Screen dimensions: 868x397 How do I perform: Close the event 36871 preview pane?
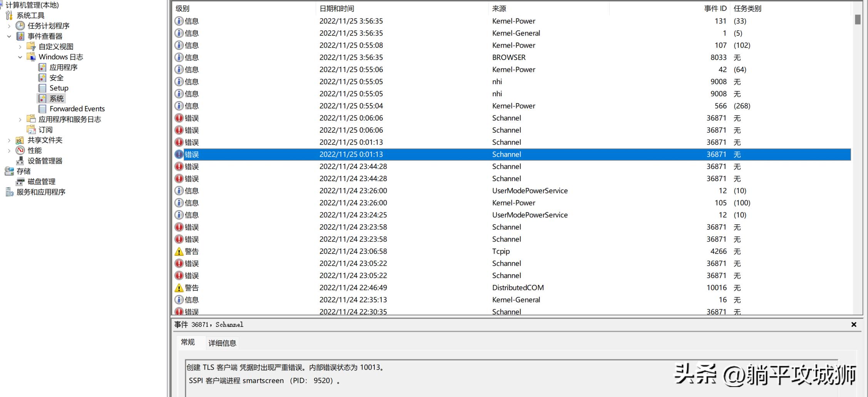(x=854, y=325)
